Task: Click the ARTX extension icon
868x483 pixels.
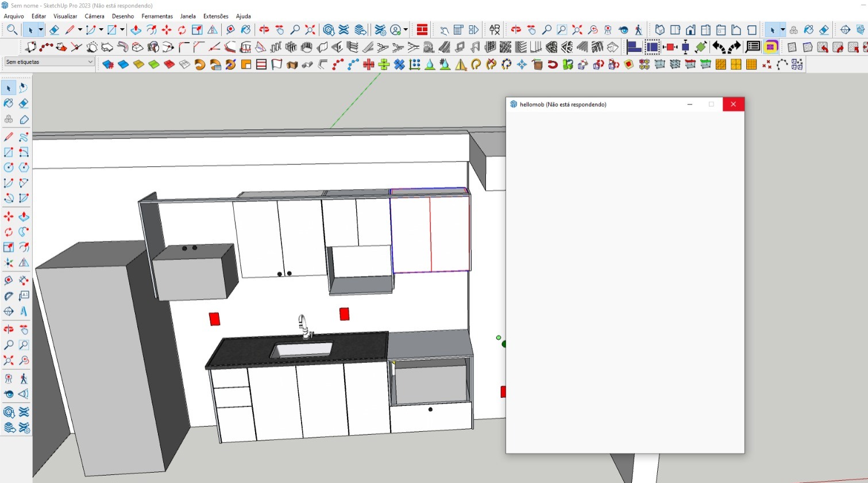Action: point(494,30)
